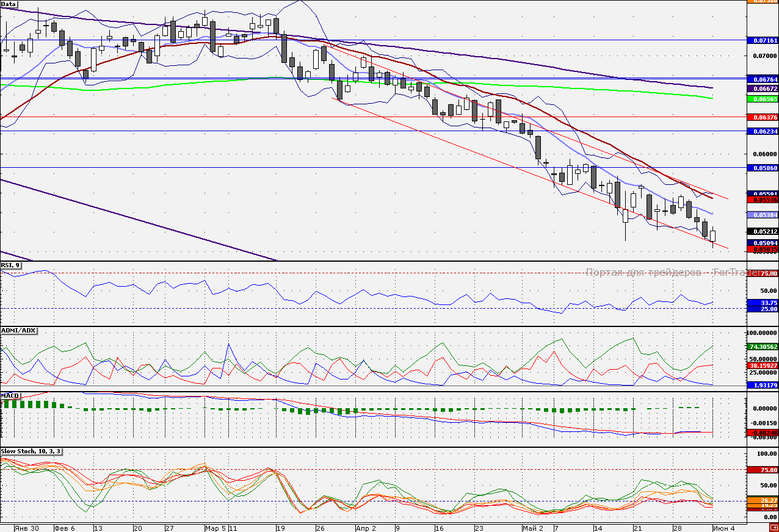Select the Янв 30 date on time axis
Screen dimensions: 779x532
26,528
